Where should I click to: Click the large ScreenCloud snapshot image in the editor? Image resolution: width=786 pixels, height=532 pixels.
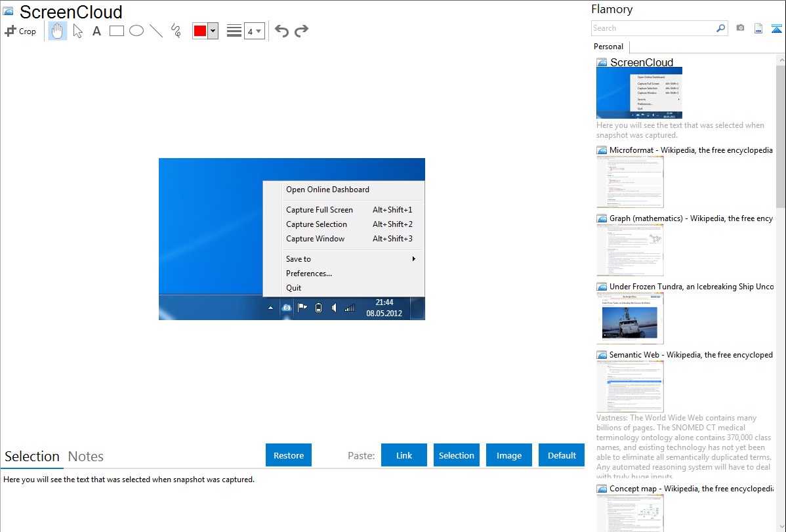[x=292, y=239]
